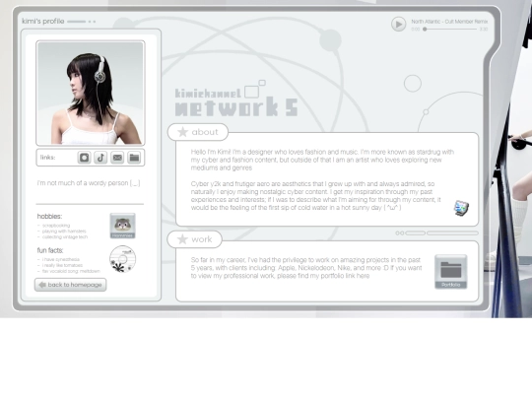532x399 pixels.
Task: Click the "playing with hamsters" hobby line
Action: (x=64, y=232)
